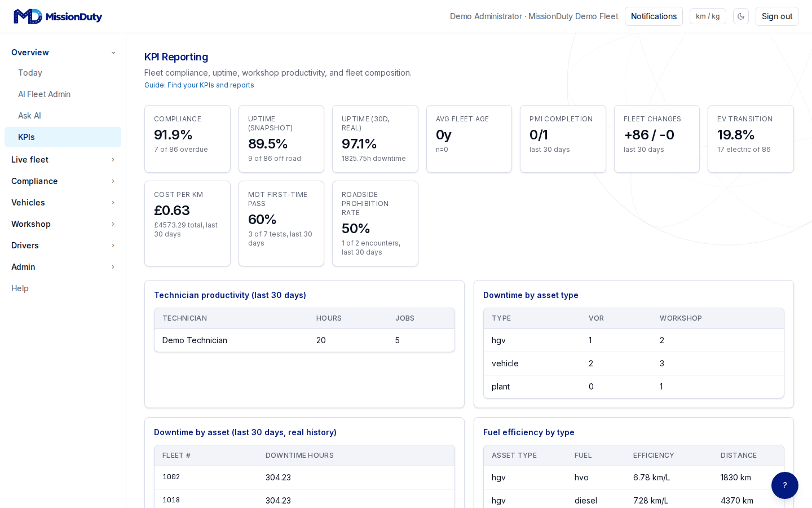This screenshot has height=508, width=812.
Task: Expand the Compliance section
Action: (63, 181)
